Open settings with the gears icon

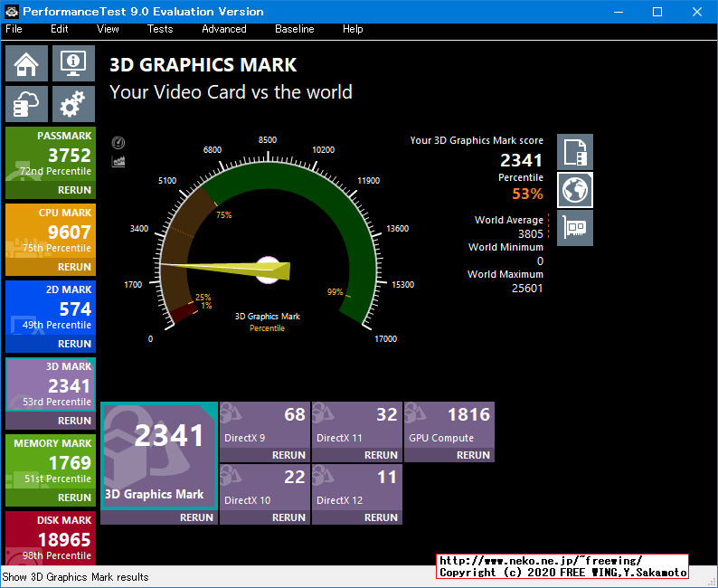(73, 105)
